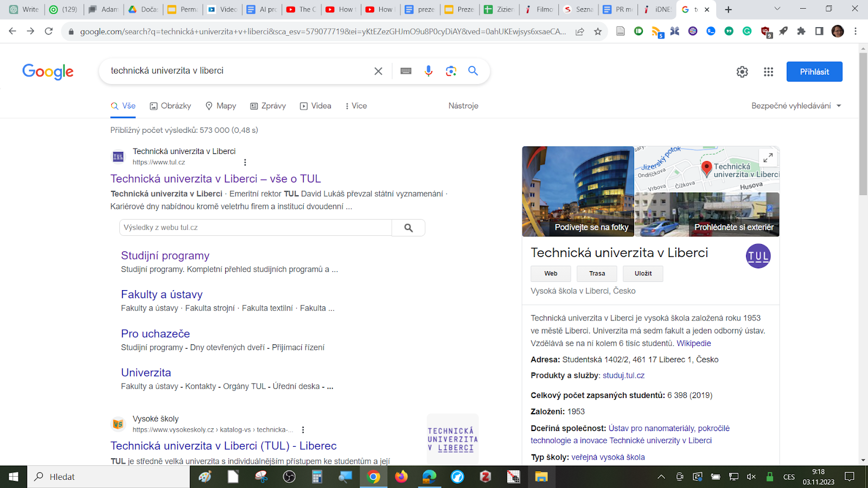Open the Nástroje search tools

coord(463,106)
